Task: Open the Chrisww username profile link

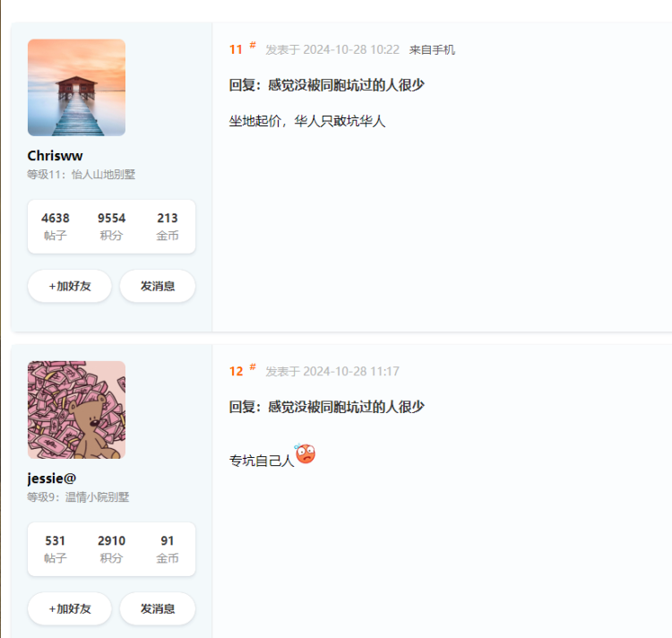Action: click(x=55, y=156)
